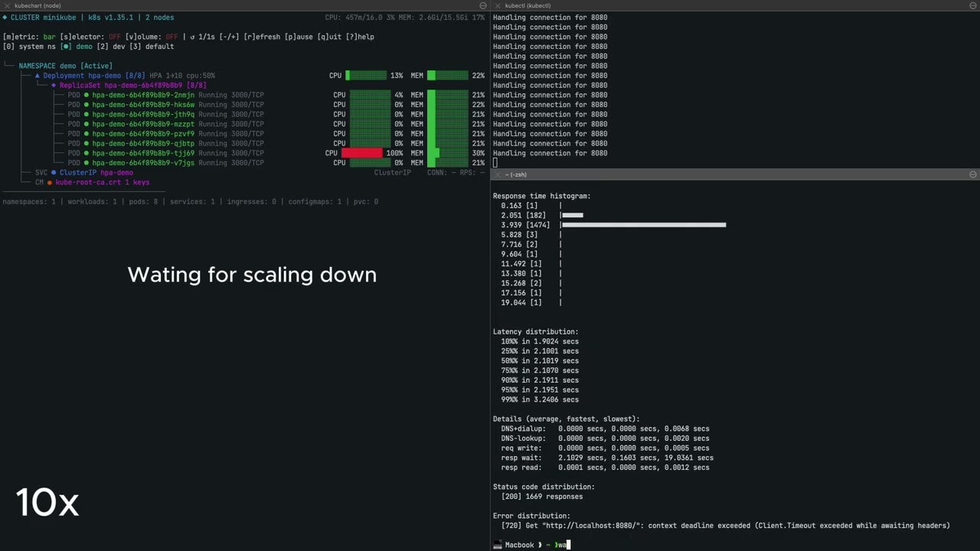
Task: Select the kubectl (kubectl) pane title
Action: (x=528, y=5)
